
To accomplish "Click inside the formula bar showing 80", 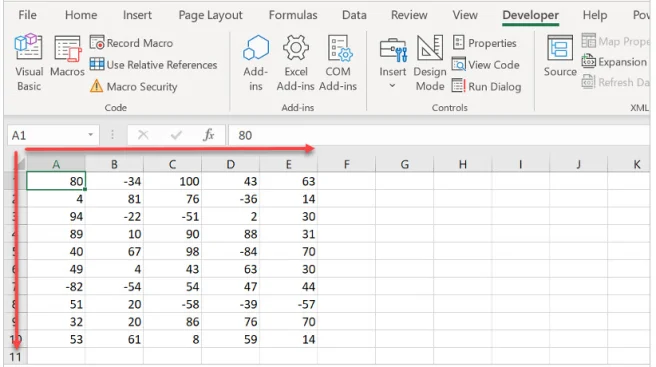I will pyautogui.click(x=439, y=135).
